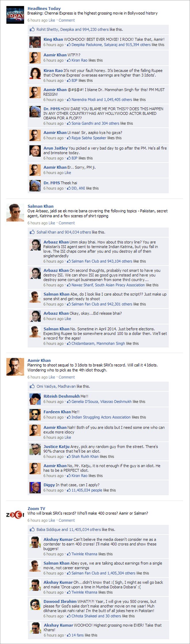Open King Khan's profile link
190x644 pixels.
[53, 39]
